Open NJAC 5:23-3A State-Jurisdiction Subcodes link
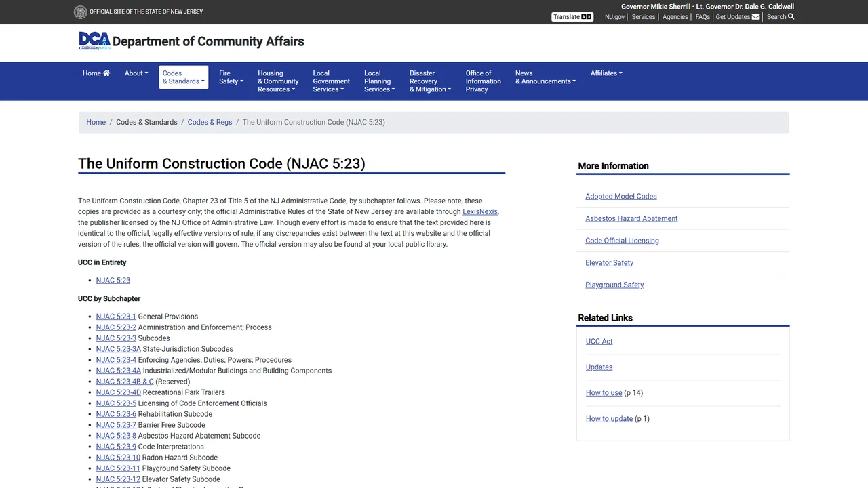868x488 pixels. point(119,349)
